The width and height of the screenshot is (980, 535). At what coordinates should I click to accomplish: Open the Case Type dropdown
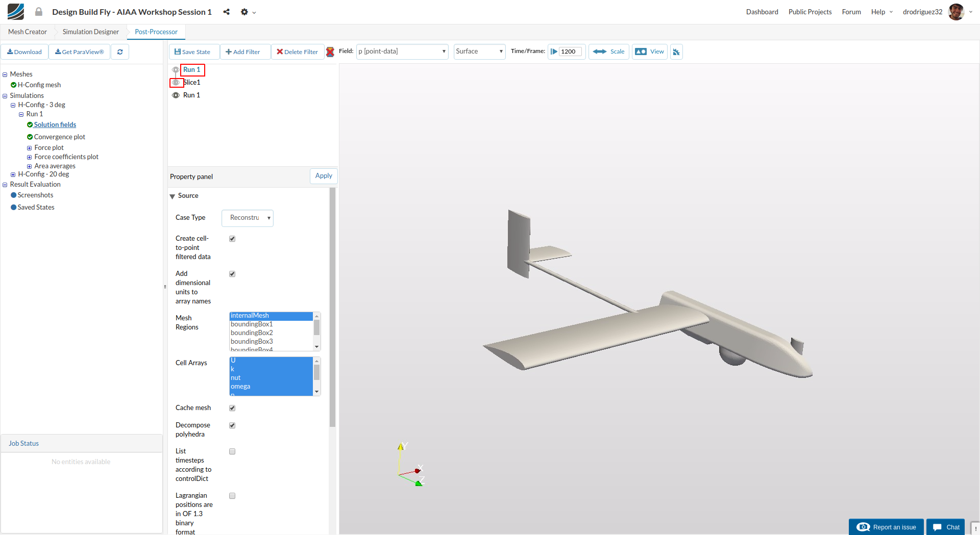click(248, 218)
